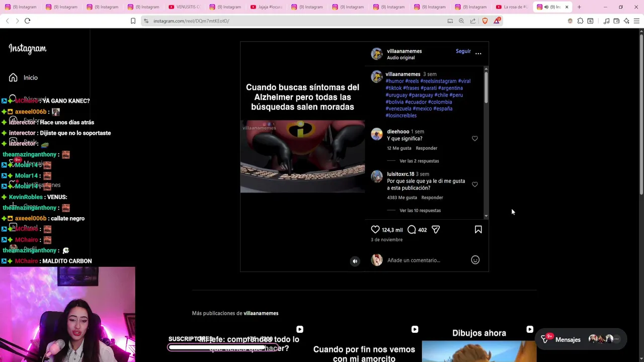The height and width of the screenshot is (362, 644).
Task: Click the comments panel scrollbar
Action: (x=486, y=88)
